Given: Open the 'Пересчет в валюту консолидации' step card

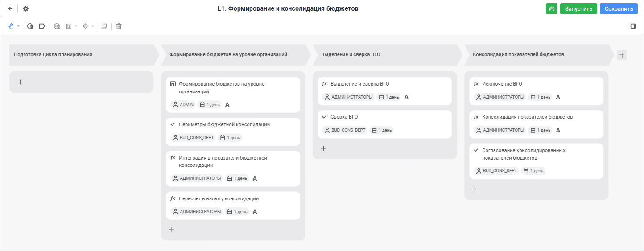Looking at the screenshot, I should click(x=233, y=205).
